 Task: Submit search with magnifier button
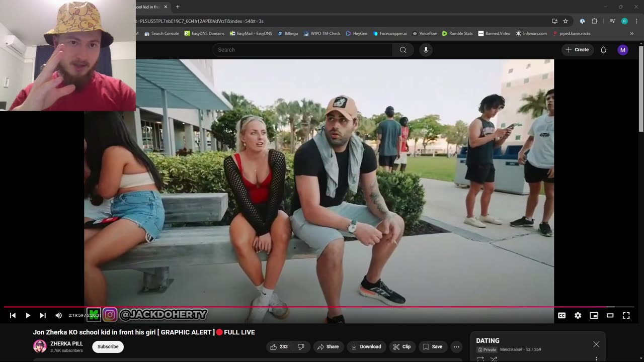403,50
